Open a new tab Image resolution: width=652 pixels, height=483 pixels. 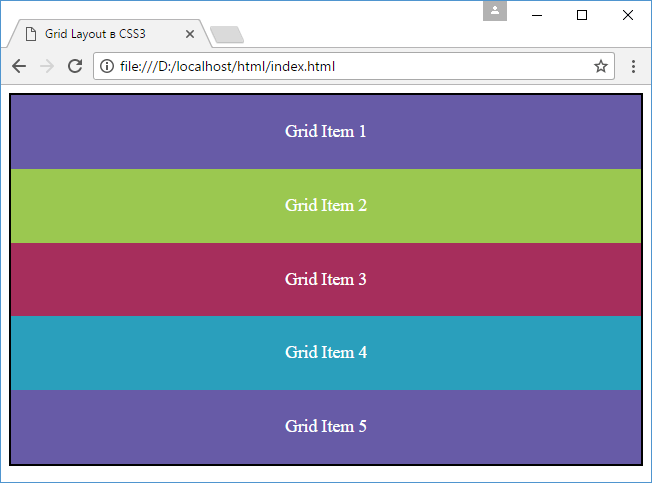(228, 35)
